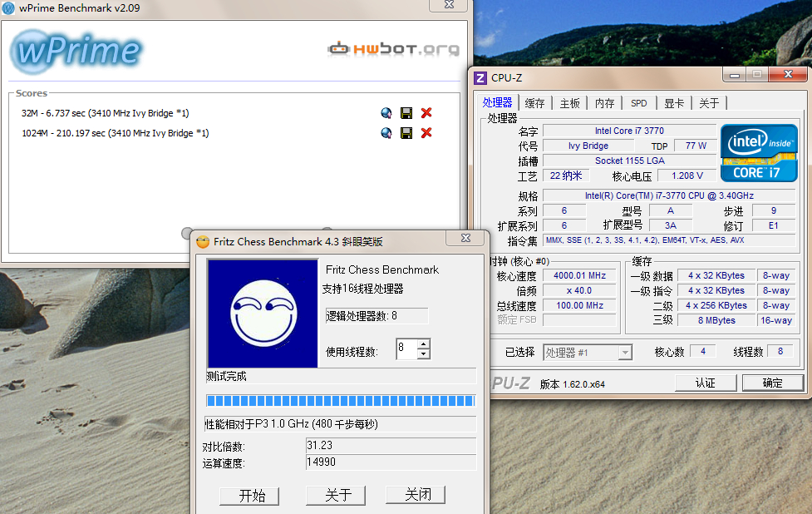Click the 14990 运算速度 result field
This screenshot has height=514, width=812.
pos(391,462)
